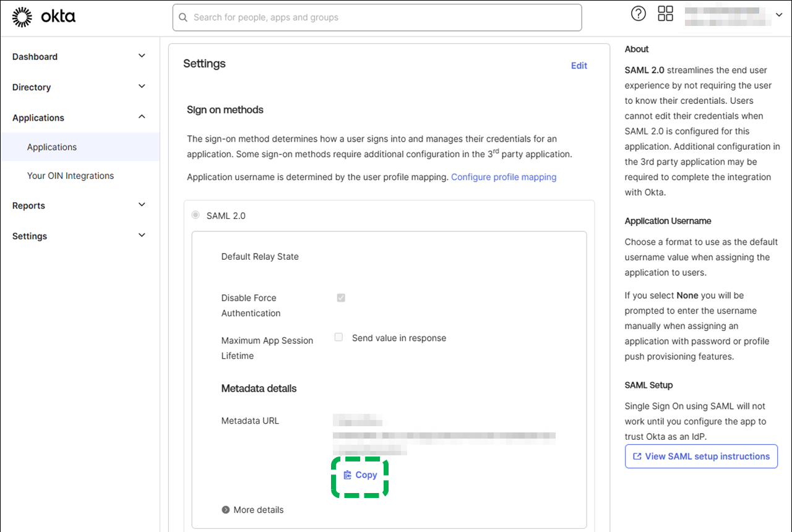Select the SAML 2.0 radio button
Viewport: 792px width, 532px height.
coord(196,215)
